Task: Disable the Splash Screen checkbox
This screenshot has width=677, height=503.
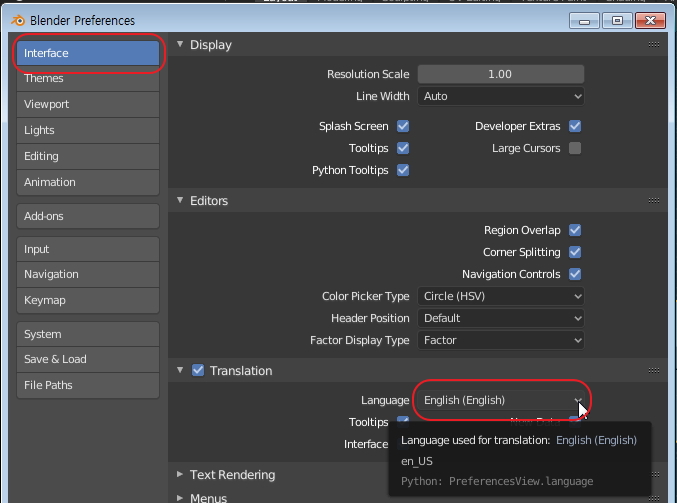Action: pos(403,126)
